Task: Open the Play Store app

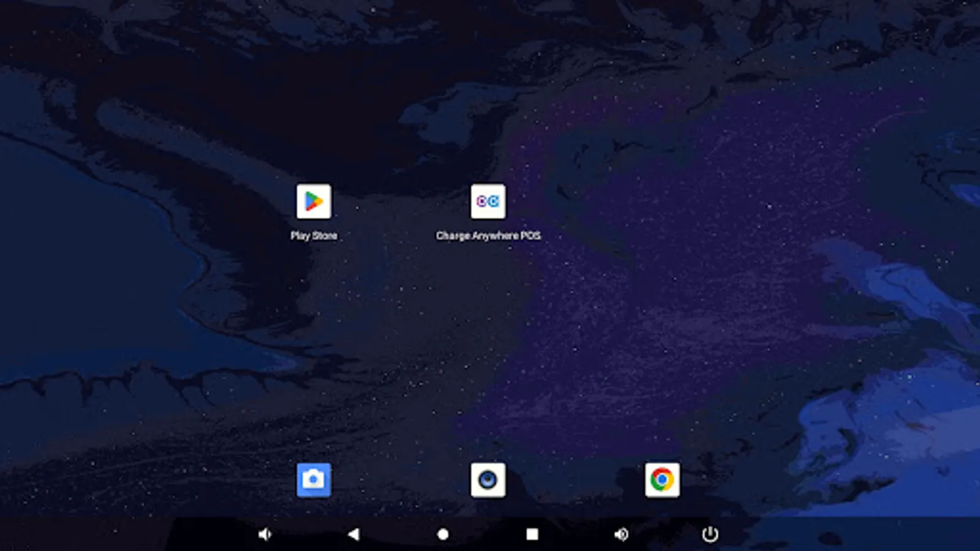Action: pyautogui.click(x=314, y=201)
